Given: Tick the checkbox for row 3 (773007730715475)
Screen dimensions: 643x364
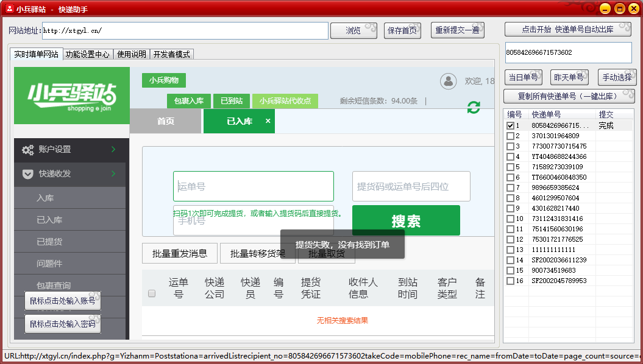Looking at the screenshot, I should click(x=510, y=146).
